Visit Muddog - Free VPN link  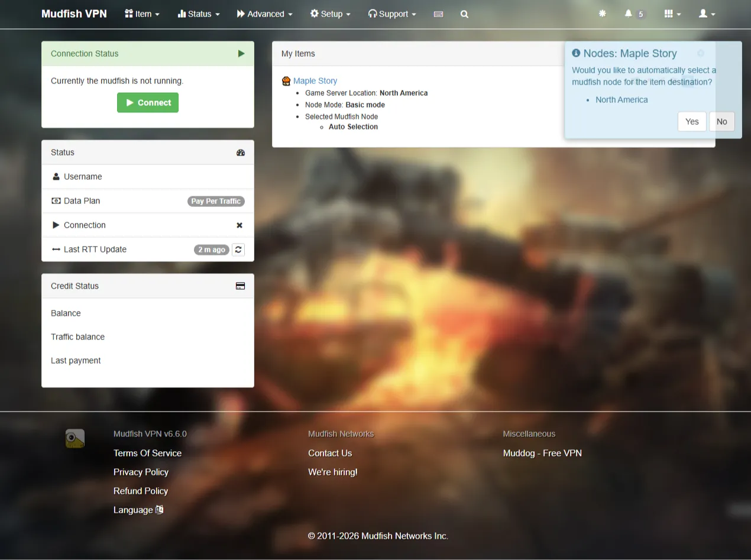coord(542,453)
